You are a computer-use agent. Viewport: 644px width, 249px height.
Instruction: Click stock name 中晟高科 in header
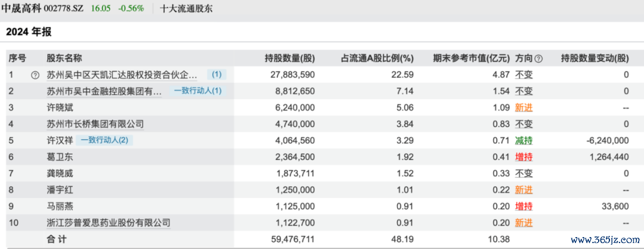tap(21, 9)
